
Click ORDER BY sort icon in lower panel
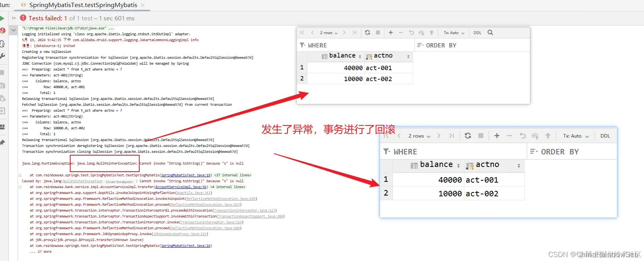(534, 151)
